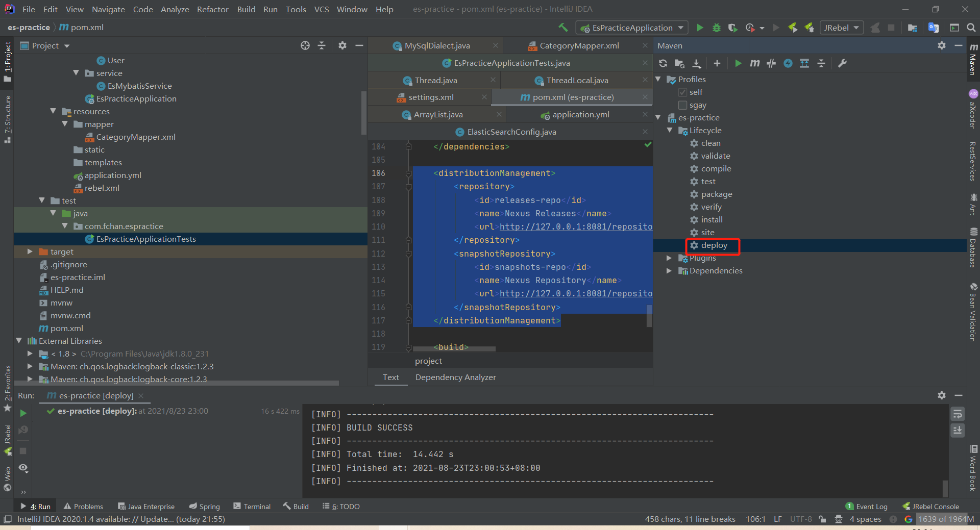Launch Run with JRebel rocket icon
The width and height of the screenshot is (980, 530).
tap(793, 28)
